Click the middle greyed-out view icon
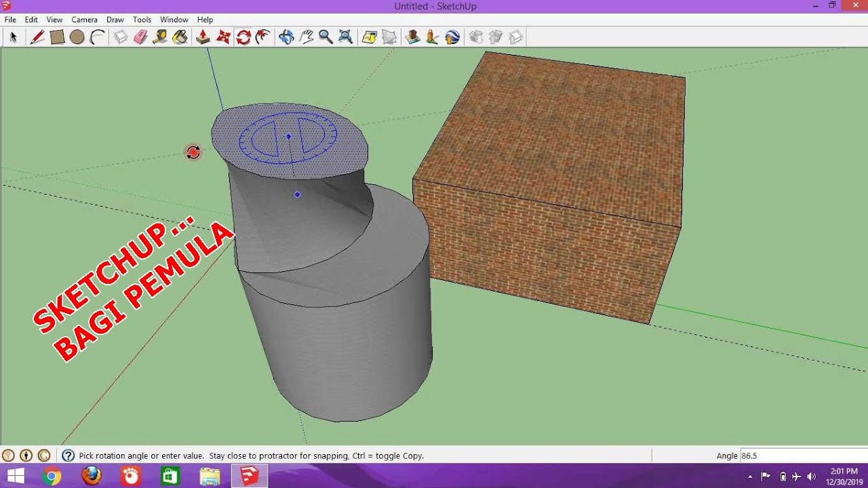 coord(496,37)
